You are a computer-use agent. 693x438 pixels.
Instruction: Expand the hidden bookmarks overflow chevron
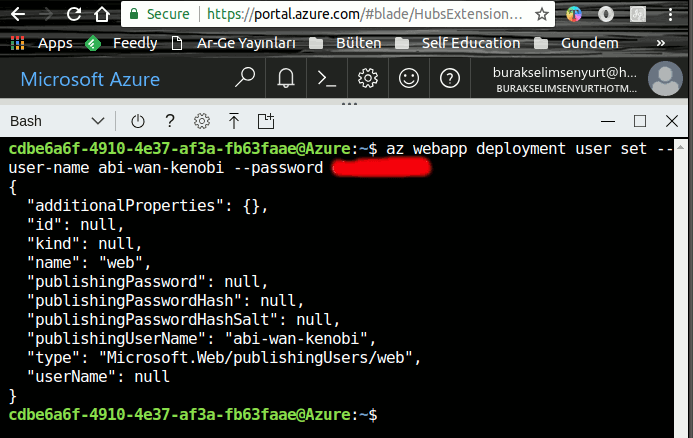click(x=661, y=43)
